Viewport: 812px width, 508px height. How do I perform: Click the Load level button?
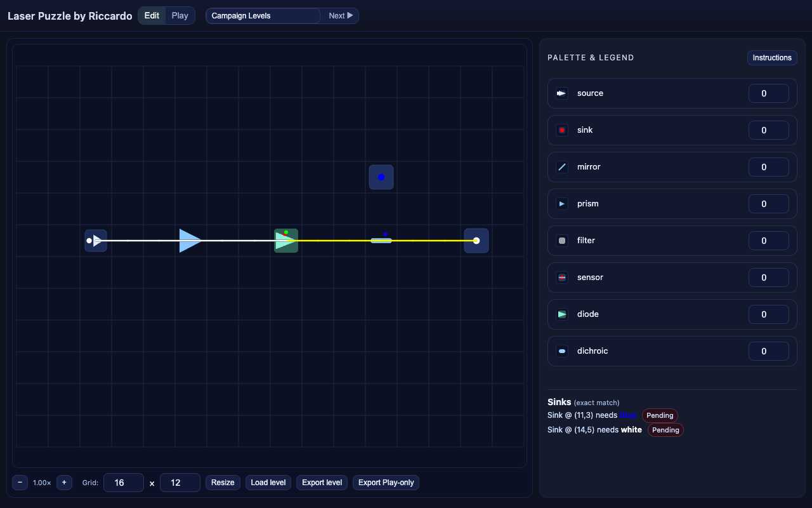[268, 483]
